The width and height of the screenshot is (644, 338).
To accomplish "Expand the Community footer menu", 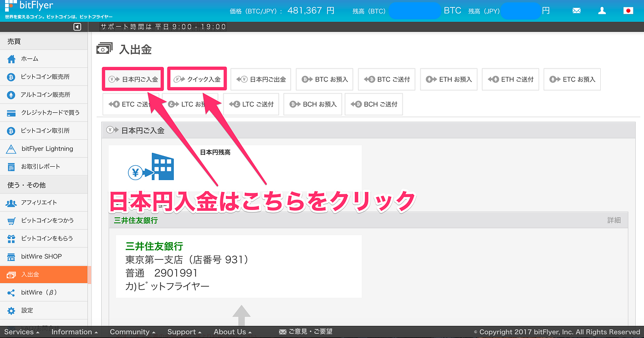I will 132,332.
